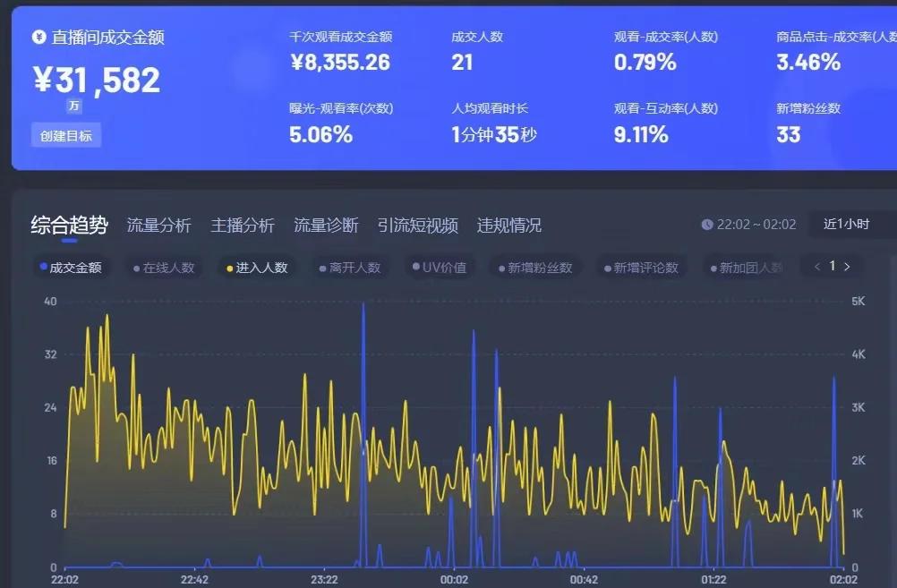The image size is (897, 588).
Task: Go to previous legend page arrow
Action: pos(816,267)
